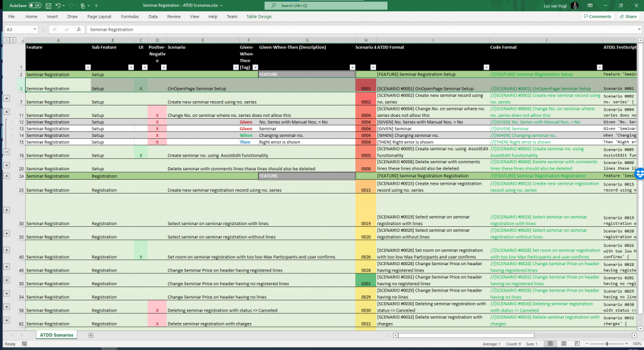Open Ribbon Display Options icon
This screenshot has width=644, height=350.
[590, 6]
